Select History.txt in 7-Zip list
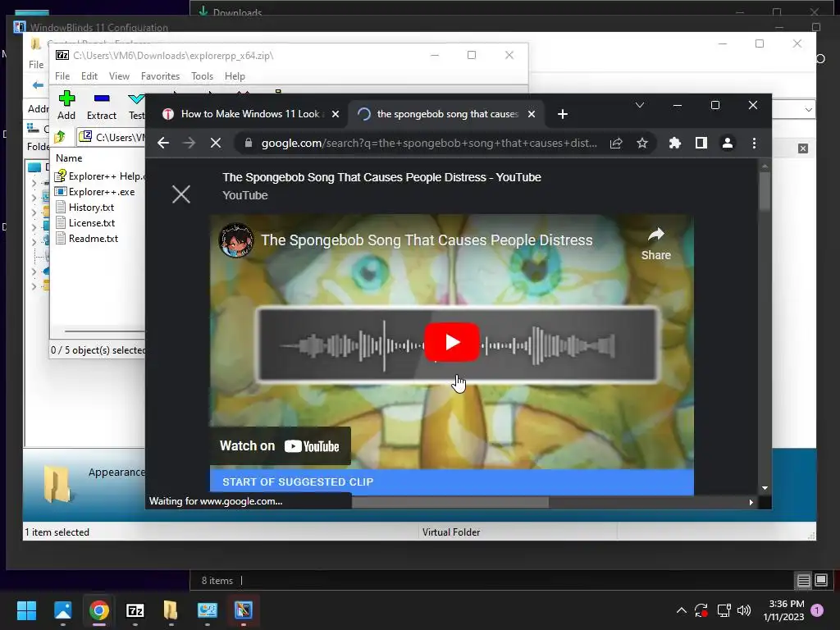840x630 pixels. point(84,208)
